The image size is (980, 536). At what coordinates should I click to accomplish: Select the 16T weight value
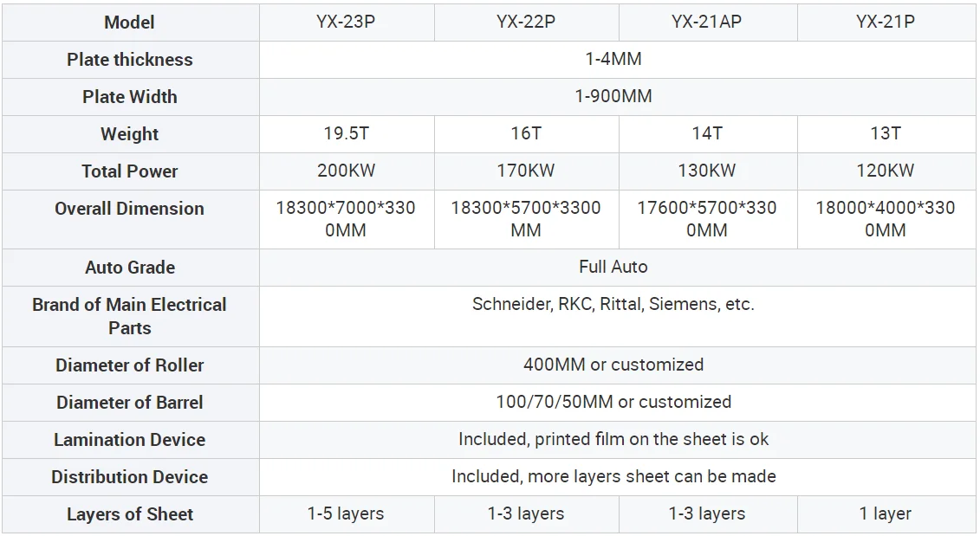526,133
